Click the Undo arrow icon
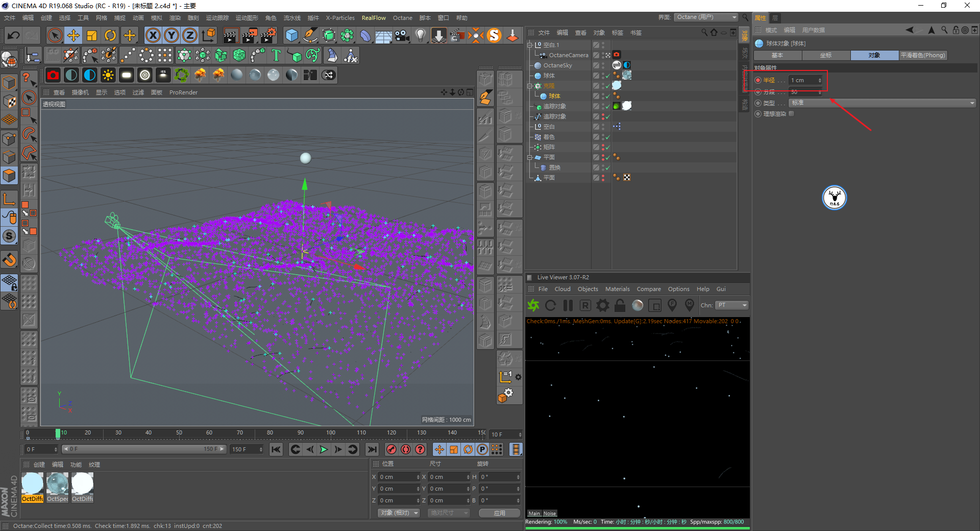980x531 pixels. [x=14, y=35]
